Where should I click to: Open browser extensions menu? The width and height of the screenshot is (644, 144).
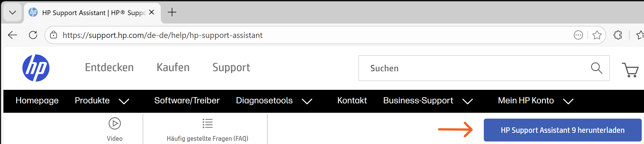[x=618, y=35]
